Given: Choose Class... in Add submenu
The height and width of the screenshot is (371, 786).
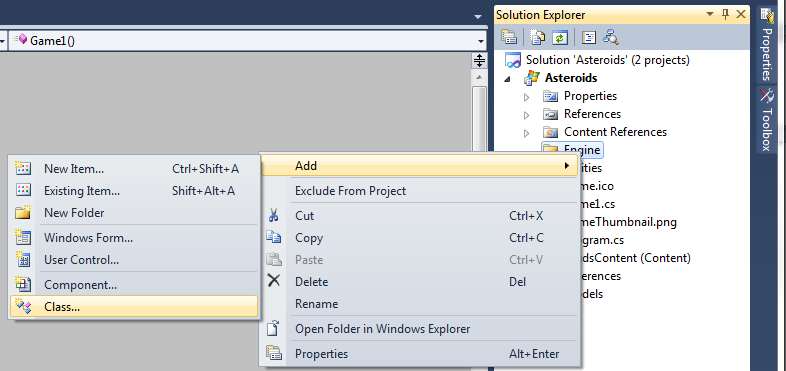Looking at the screenshot, I should point(134,306).
